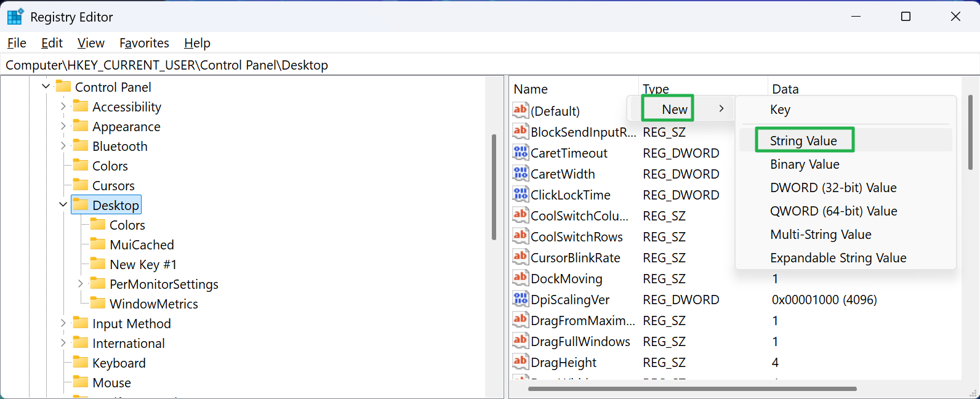Click the registry path address bar
Image resolution: width=980 pixels, height=399 pixels.
(x=489, y=65)
